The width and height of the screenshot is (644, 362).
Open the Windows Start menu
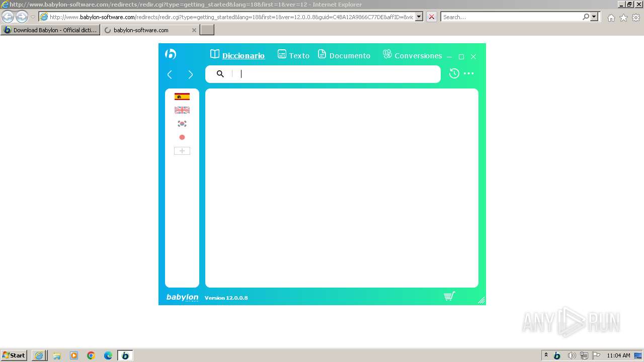pos(14,355)
